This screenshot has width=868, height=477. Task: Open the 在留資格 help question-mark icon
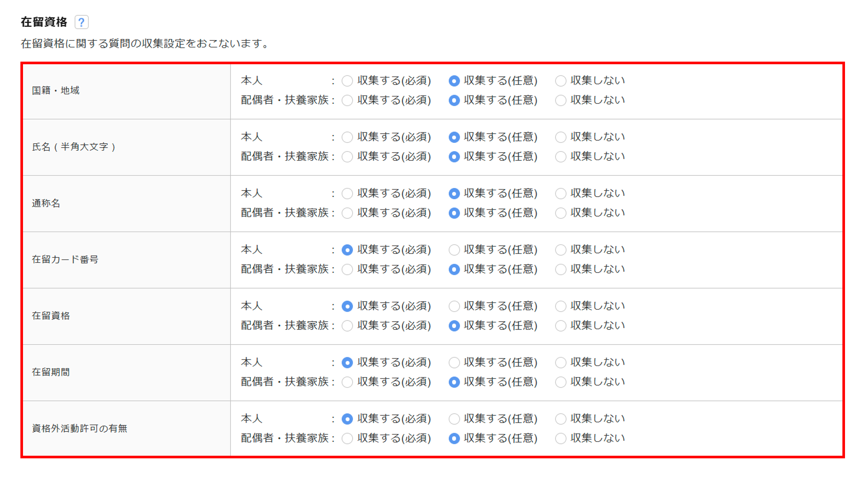pos(81,22)
